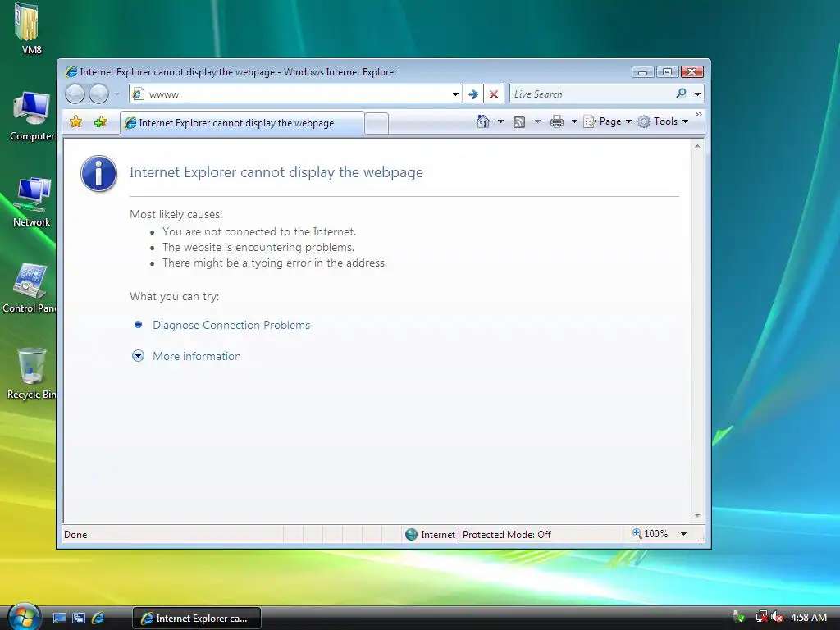This screenshot has height=630, width=840.
Task: Click Internet Protected Mode status text
Action: (x=486, y=535)
